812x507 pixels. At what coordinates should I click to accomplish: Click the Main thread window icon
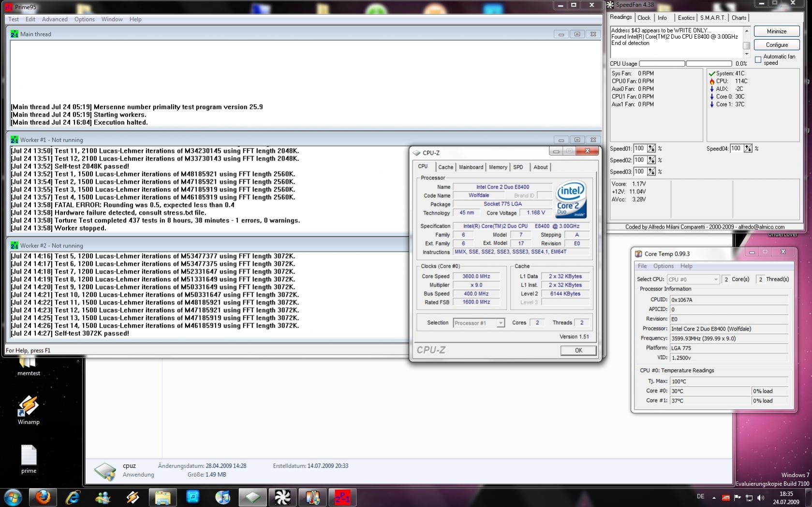click(x=15, y=34)
